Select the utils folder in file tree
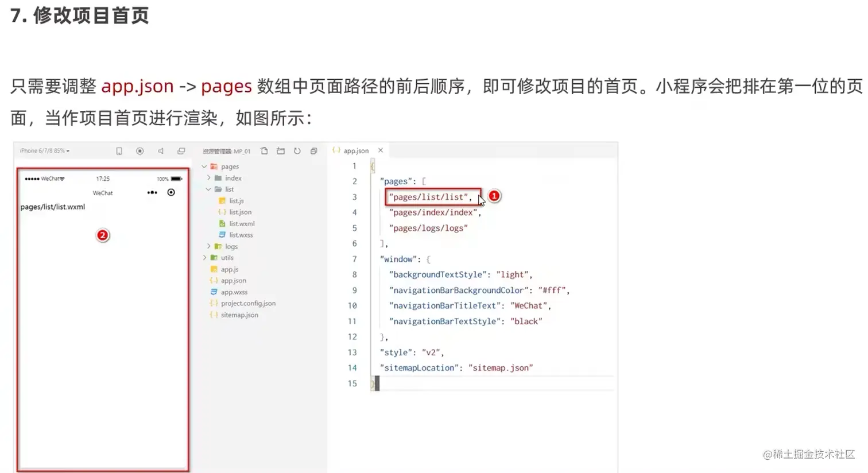Image resolution: width=868 pixels, height=473 pixels. (x=227, y=258)
